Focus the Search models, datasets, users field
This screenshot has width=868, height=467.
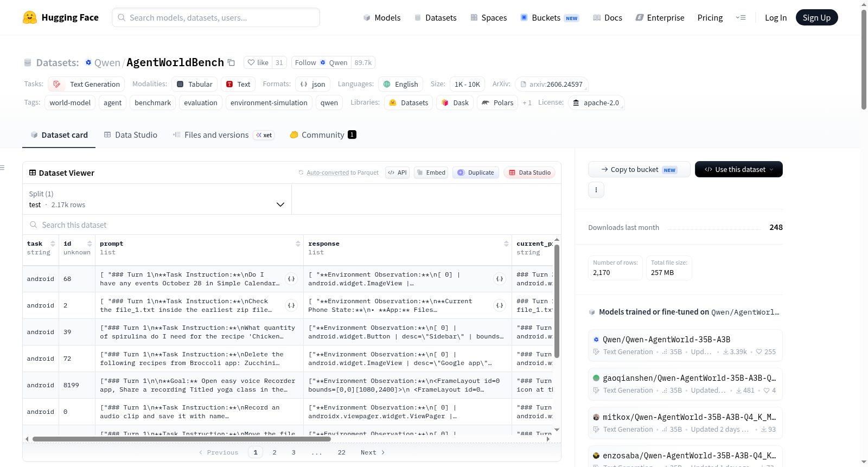tap(216, 17)
